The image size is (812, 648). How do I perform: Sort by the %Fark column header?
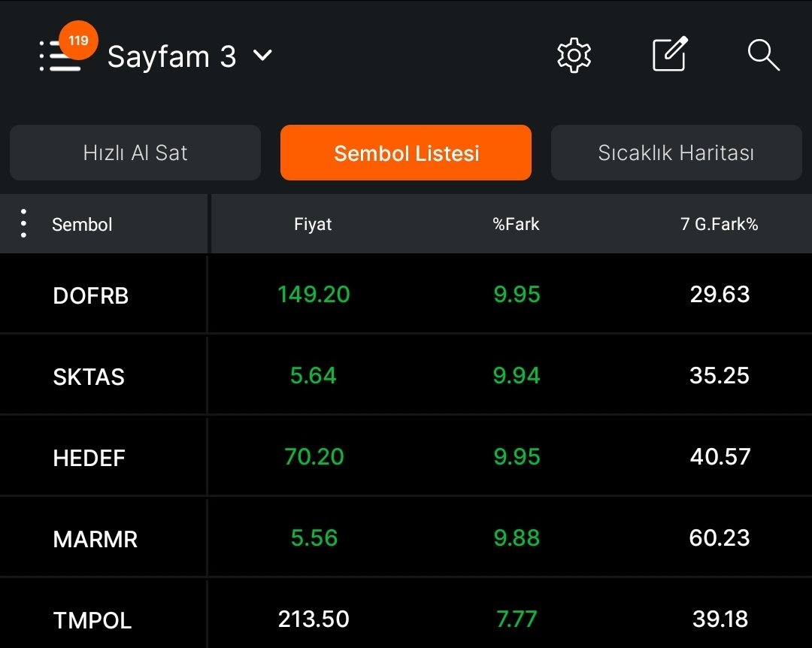516,224
